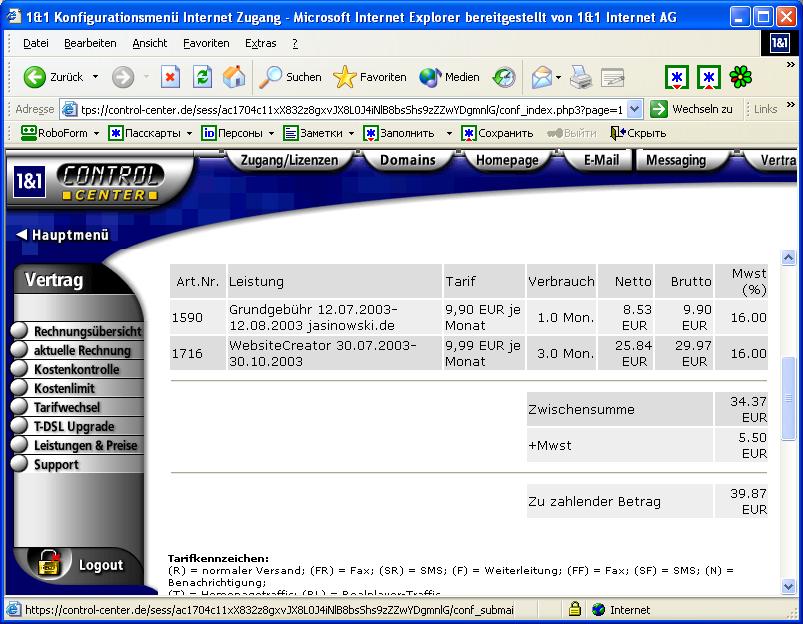Open the Favoriten menu in menu bar
The height and width of the screenshot is (624, 803).
tap(206, 44)
